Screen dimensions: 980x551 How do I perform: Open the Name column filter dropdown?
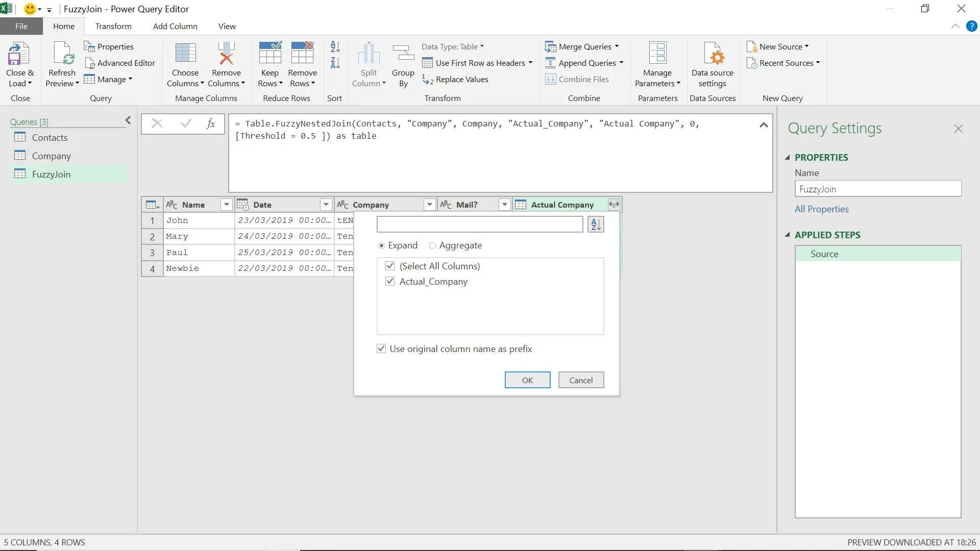pos(226,205)
